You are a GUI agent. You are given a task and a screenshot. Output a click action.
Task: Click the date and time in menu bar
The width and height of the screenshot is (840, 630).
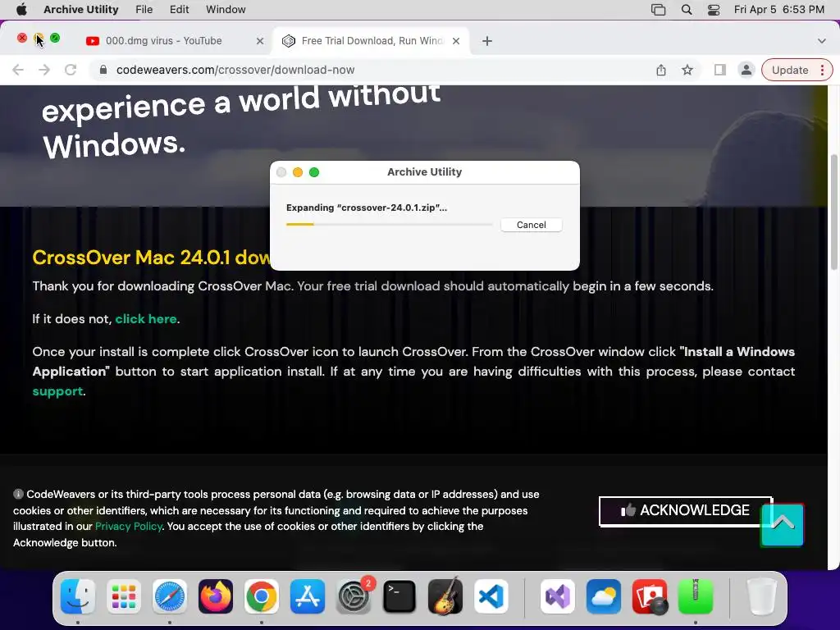(778, 10)
